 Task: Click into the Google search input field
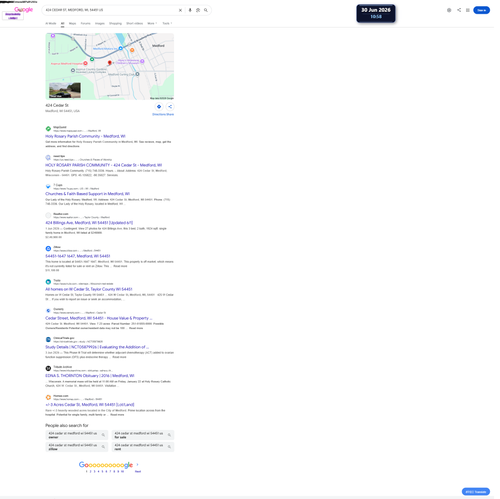pyautogui.click(x=110, y=10)
